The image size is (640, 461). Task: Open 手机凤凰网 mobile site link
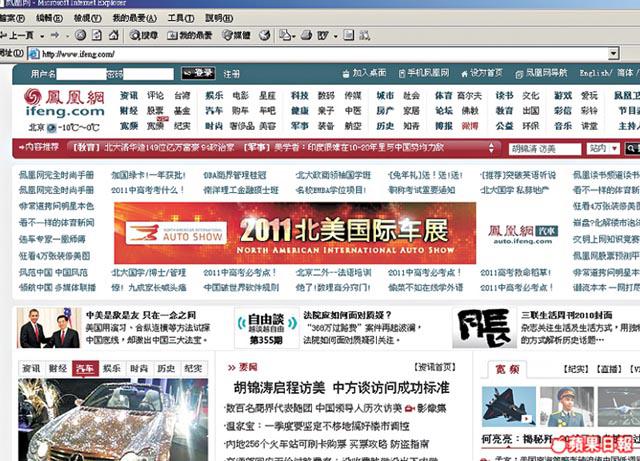[x=423, y=73]
